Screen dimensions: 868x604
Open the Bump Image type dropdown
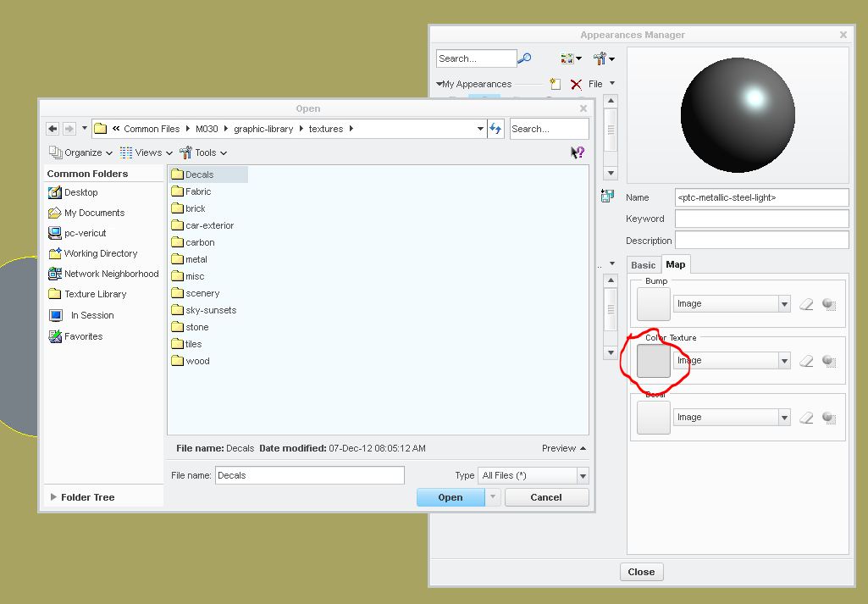click(x=732, y=304)
